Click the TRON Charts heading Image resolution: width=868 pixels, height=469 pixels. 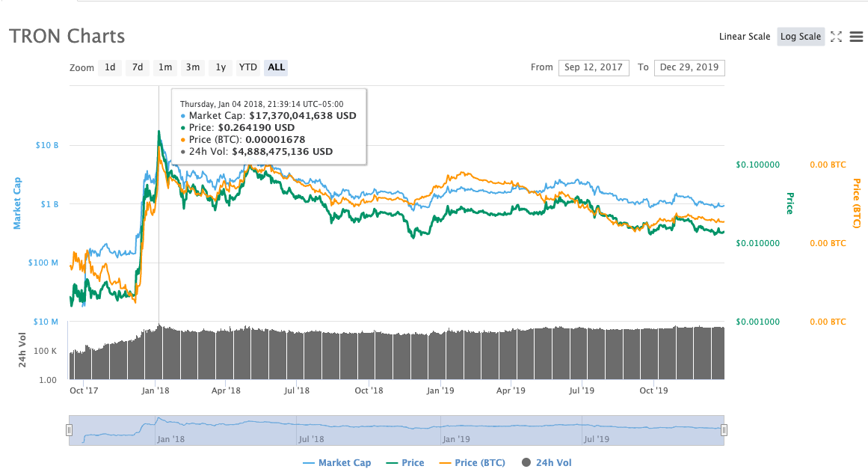point(67,36)
